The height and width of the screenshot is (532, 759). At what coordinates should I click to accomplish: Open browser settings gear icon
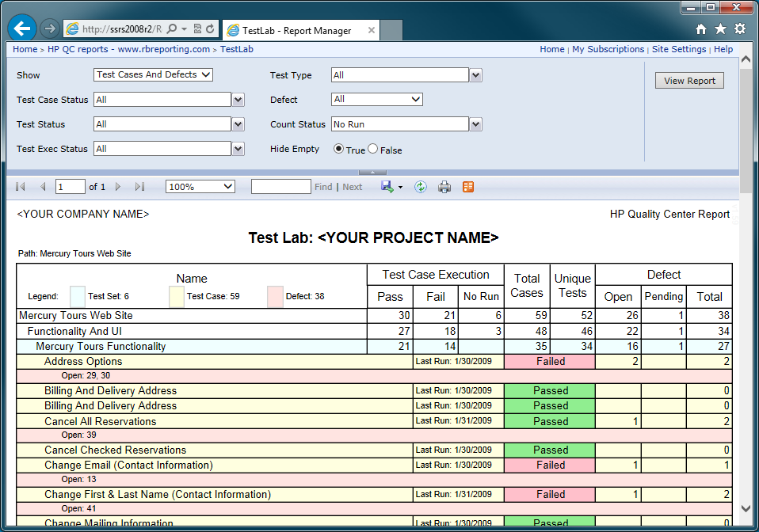coord(739,28)
